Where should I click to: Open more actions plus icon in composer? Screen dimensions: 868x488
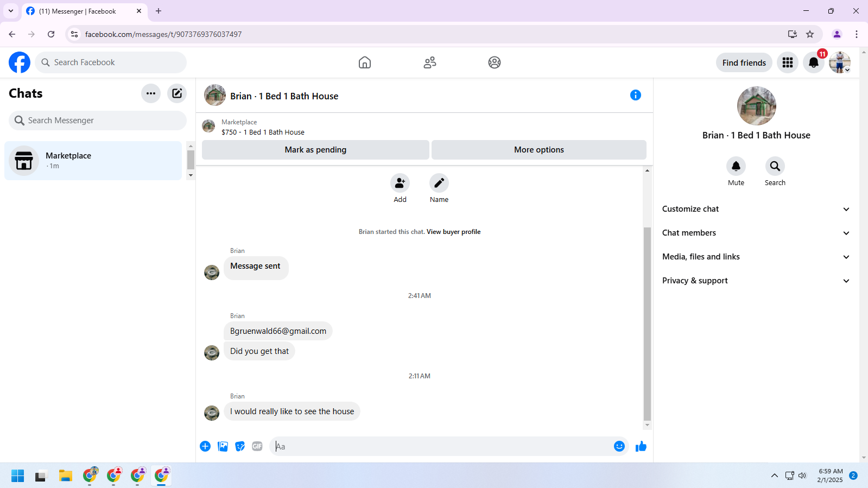(205, 446)
